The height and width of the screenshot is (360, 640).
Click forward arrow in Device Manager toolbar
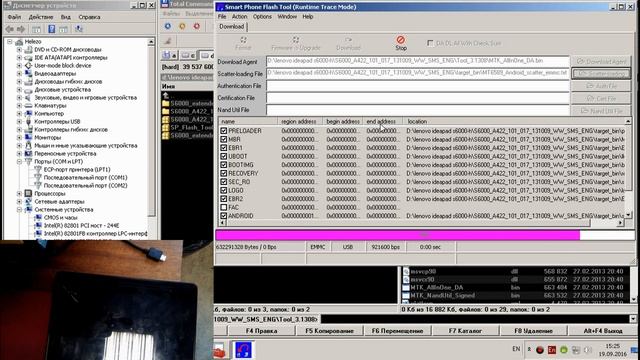(21, 29)
